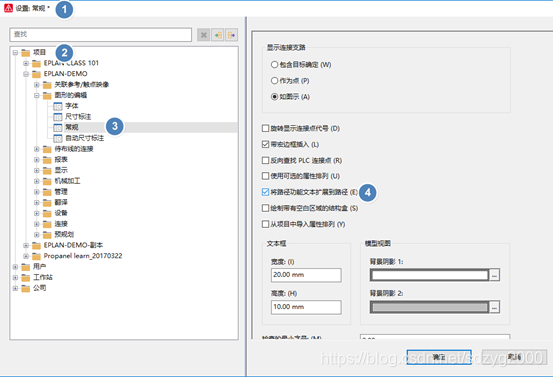Screen dimensions: 553x377
Task: Select the 如图示 (A) radio option
Action: click(x=274, y=97)
